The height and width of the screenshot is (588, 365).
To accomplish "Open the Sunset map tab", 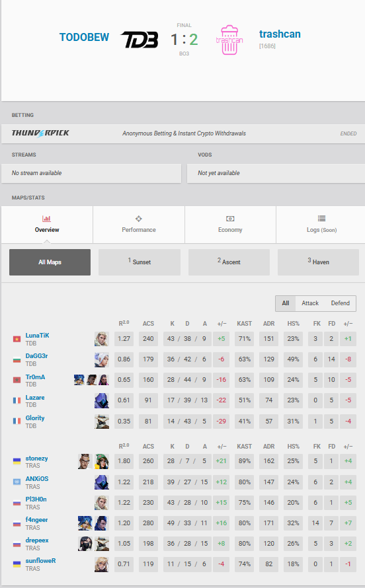I will [139, 262].
